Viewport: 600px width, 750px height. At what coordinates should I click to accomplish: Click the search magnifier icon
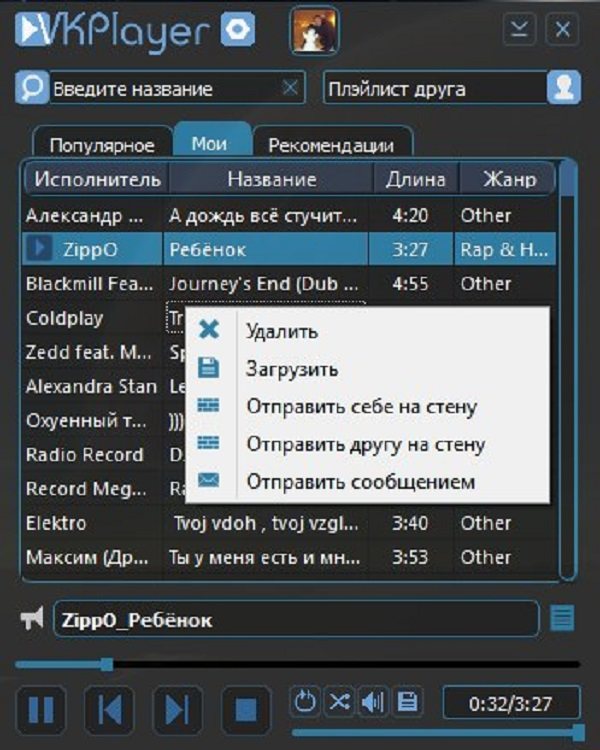pyautogui.click(x=32, y=87)
